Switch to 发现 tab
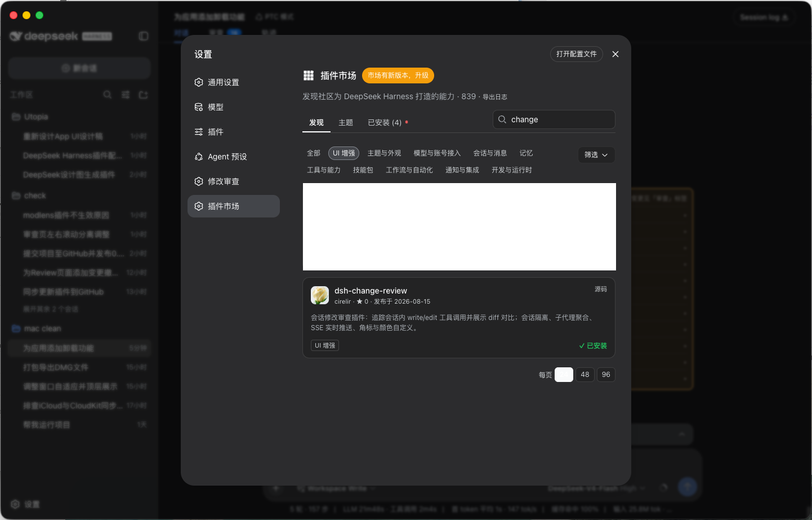 coord(316,123)
